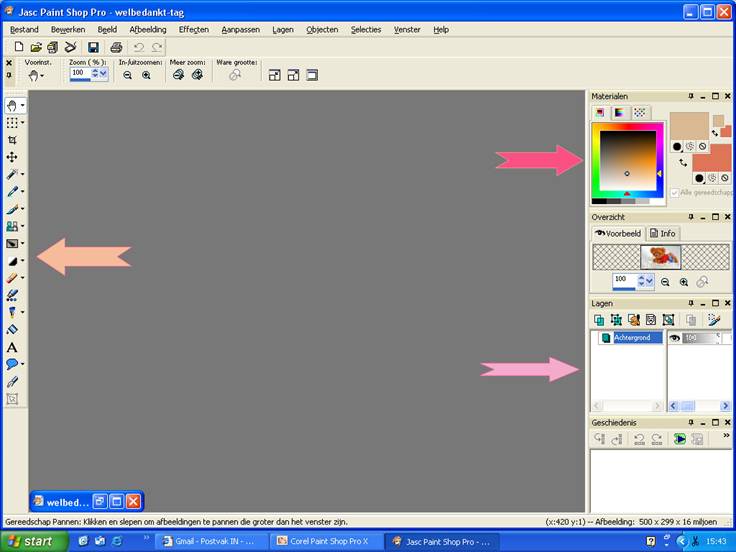Click the scanner acquire icon in the toolbar
This screenshot has height=552, width=736.
pyautogui.click(x=70, y=47)
